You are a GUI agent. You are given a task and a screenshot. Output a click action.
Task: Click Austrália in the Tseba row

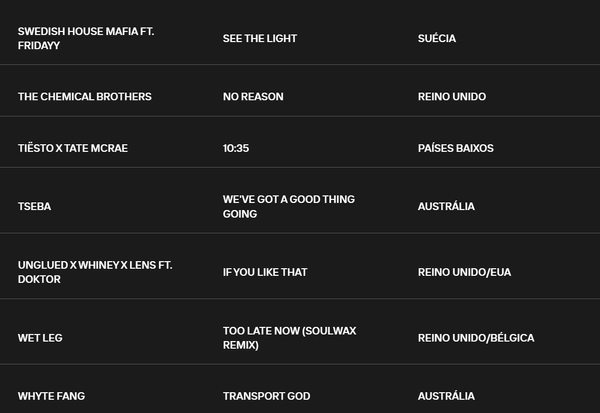click(x=446, y=206)
